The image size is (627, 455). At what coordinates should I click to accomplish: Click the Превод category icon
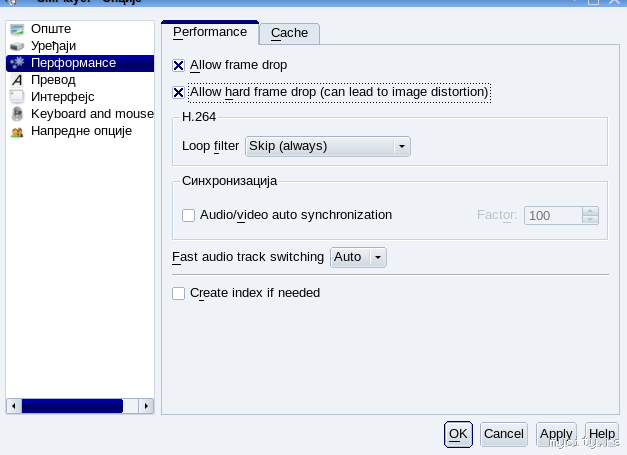16,80
